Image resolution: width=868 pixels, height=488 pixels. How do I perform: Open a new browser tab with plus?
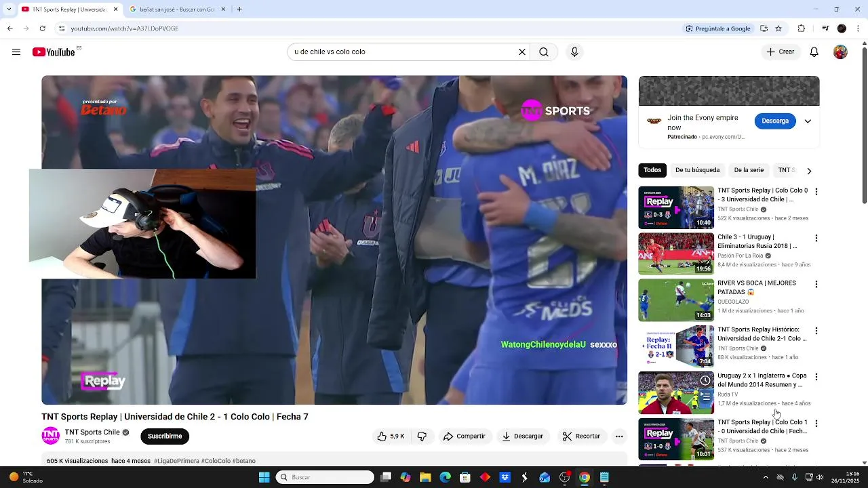[239, 9]
